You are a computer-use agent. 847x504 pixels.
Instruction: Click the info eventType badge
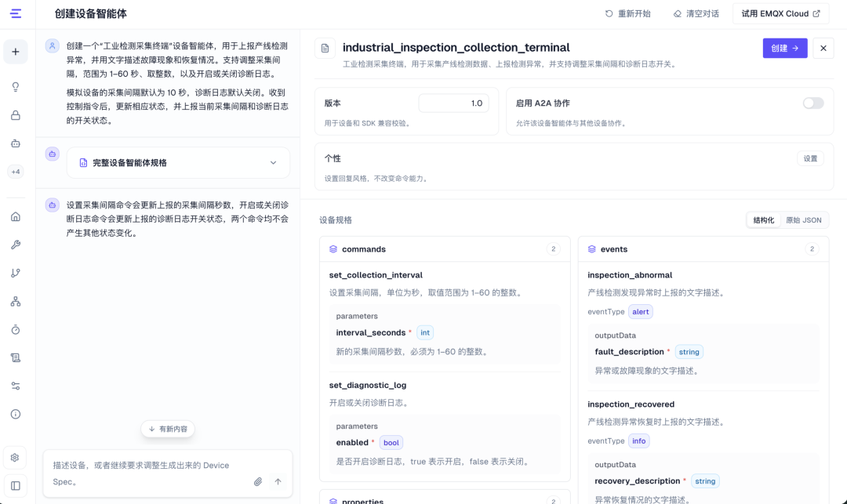[639, 441]
